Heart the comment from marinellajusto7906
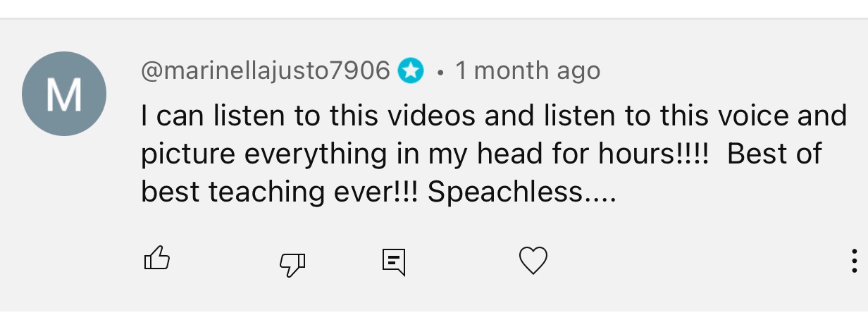868x327 pixels. pos(533,261)
